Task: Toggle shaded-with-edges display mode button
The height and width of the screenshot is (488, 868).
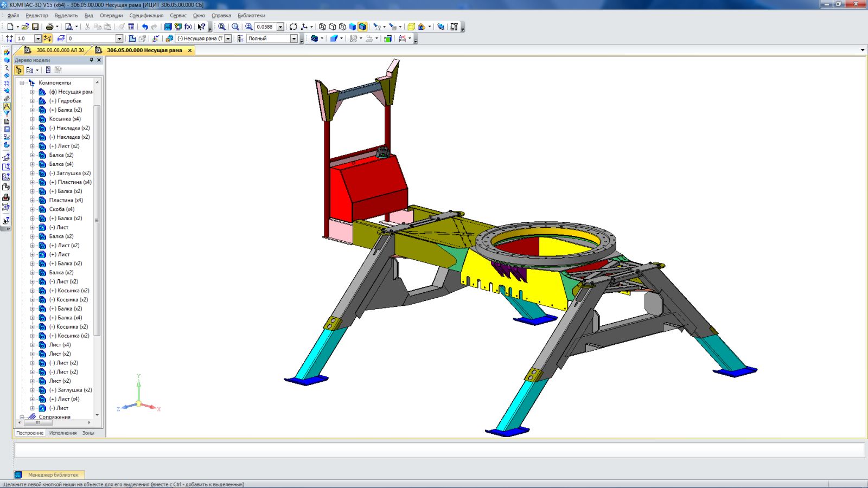Action: click(x=362, y=27)
